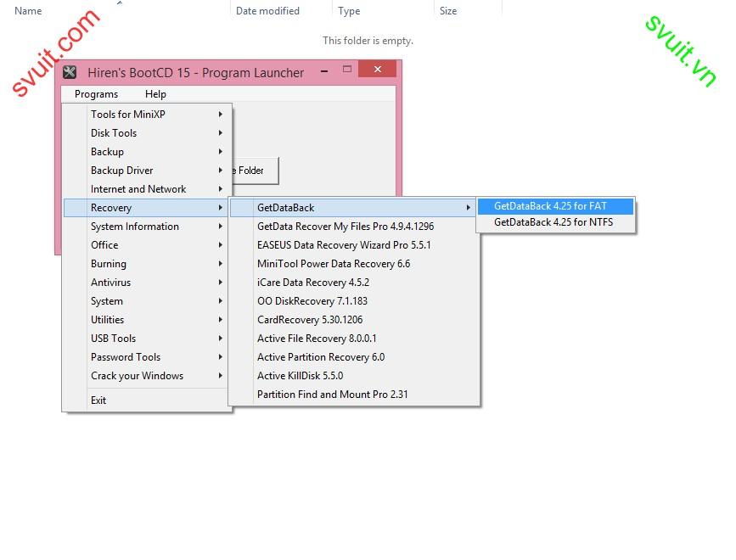Image resolution: width=736 pixels, height=560 pixels.
Task: Open the Utilities submenu
Action: pos(147,320)
